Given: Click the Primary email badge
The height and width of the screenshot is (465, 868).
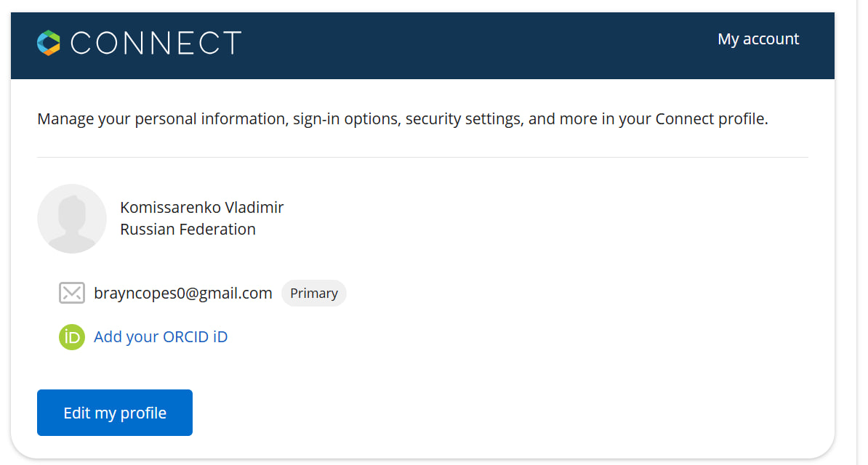Looking at the screenshot, I should point(314,294).
